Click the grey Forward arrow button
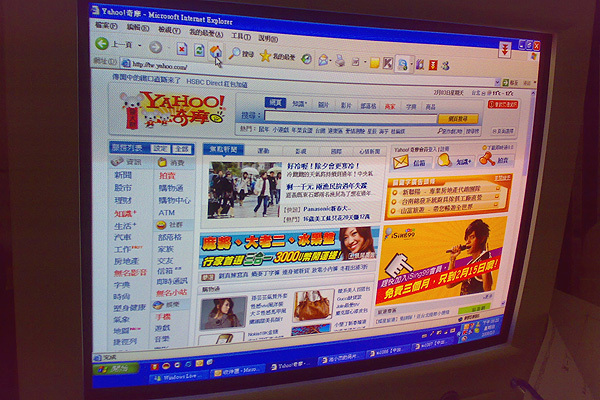 point(155,47)
